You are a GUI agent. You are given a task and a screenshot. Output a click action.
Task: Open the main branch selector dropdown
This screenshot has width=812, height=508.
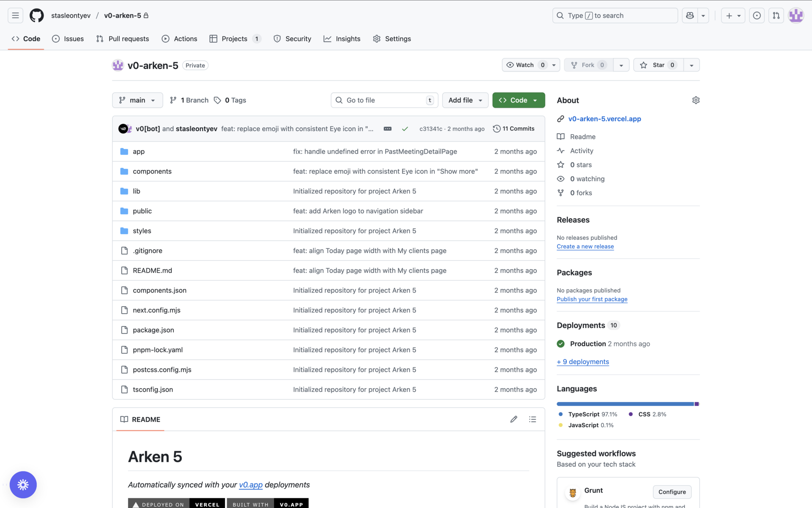click(x=137, y=100)
